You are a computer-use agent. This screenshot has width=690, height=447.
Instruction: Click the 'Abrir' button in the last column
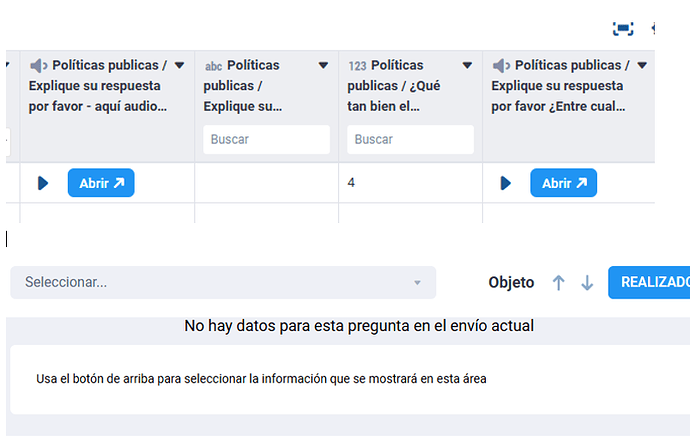coord(563,183)
